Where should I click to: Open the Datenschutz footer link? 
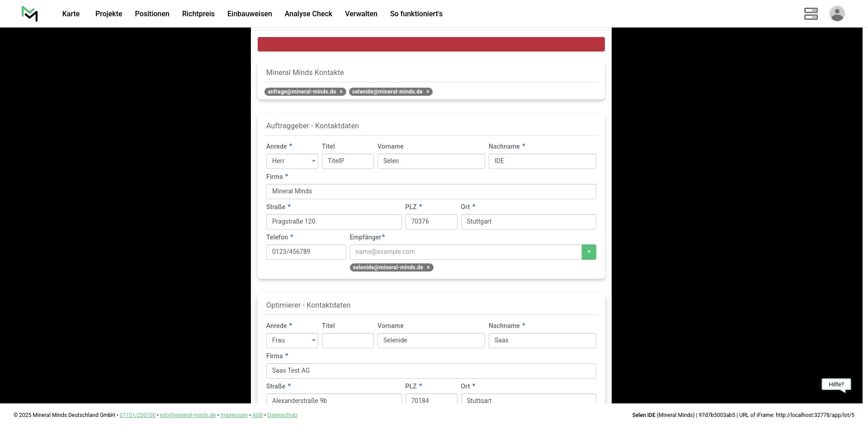282,415
